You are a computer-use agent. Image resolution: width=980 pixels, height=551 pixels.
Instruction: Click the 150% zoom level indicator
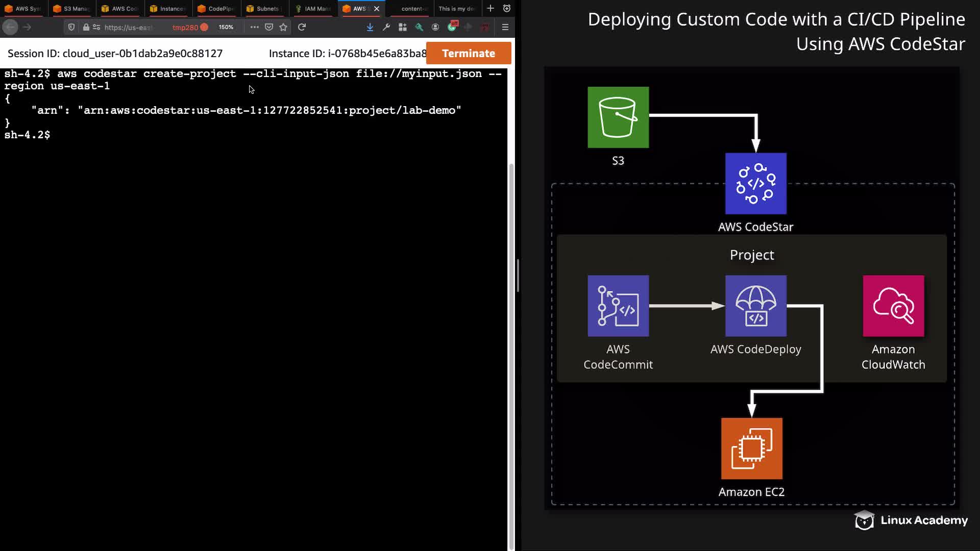tap(226, 27)
